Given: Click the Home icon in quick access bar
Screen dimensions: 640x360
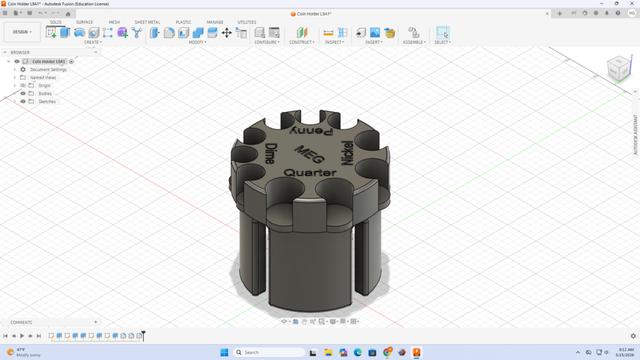Looking at the screenshot, I should [68, 13].
